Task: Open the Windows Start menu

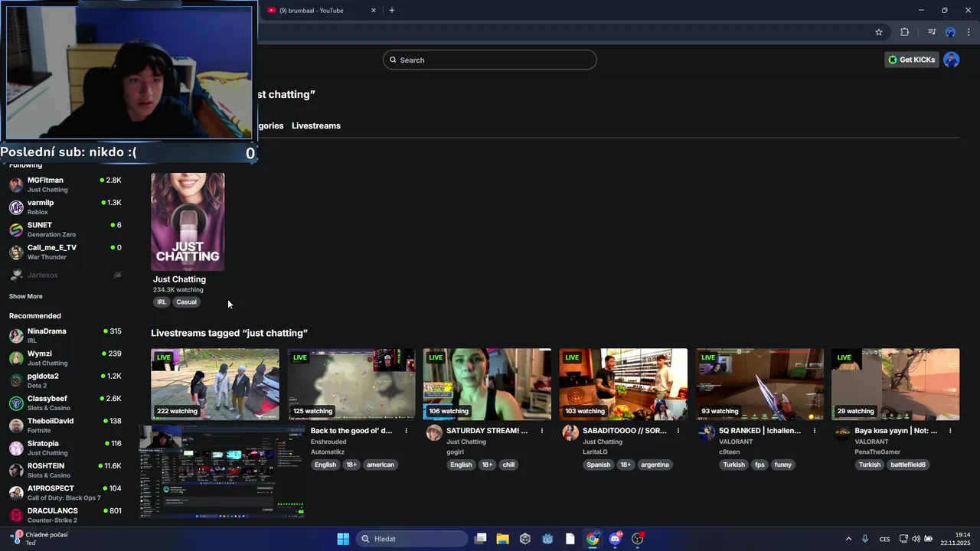Action: (343, 539)
